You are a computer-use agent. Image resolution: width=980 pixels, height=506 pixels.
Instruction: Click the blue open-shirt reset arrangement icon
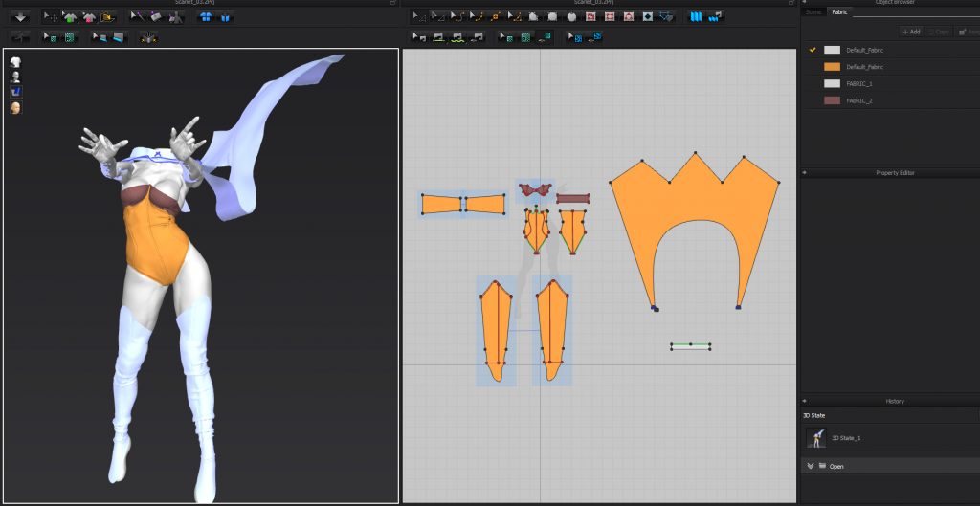[226, 17]
